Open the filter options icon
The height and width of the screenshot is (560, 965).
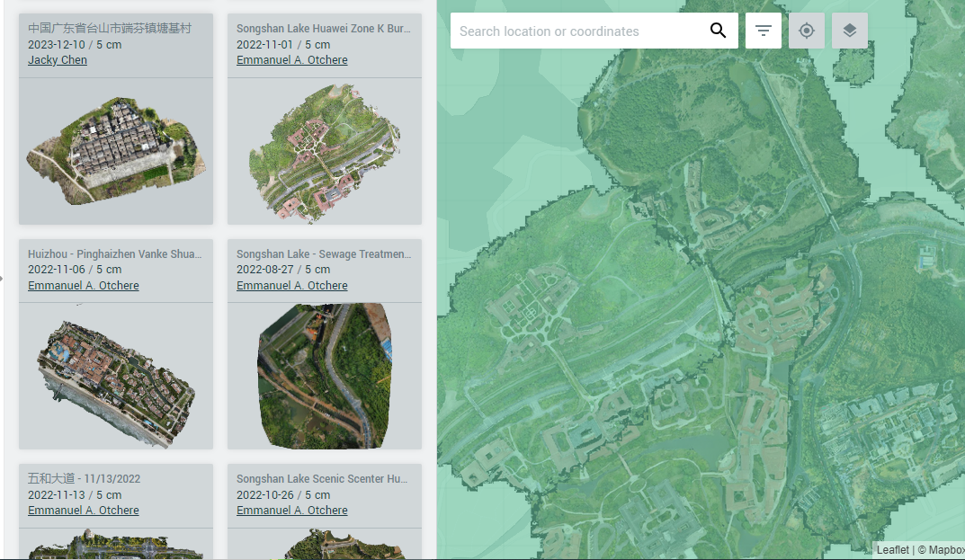click(763, 30)
